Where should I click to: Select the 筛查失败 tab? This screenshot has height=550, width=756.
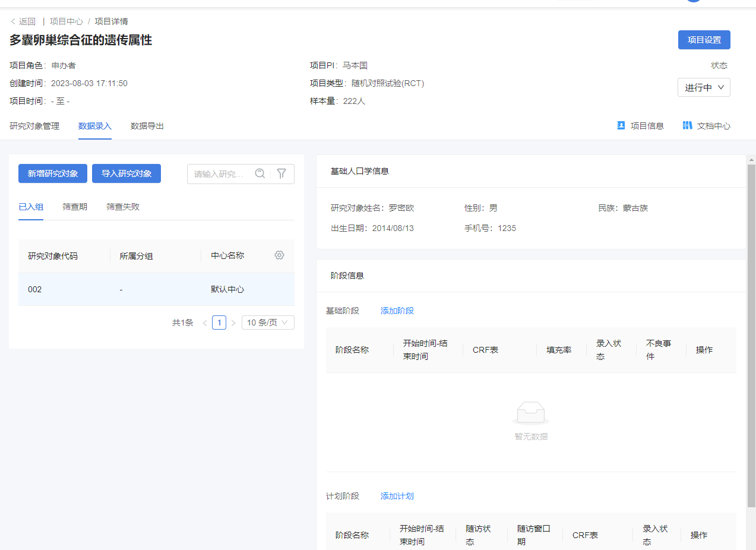123,207
